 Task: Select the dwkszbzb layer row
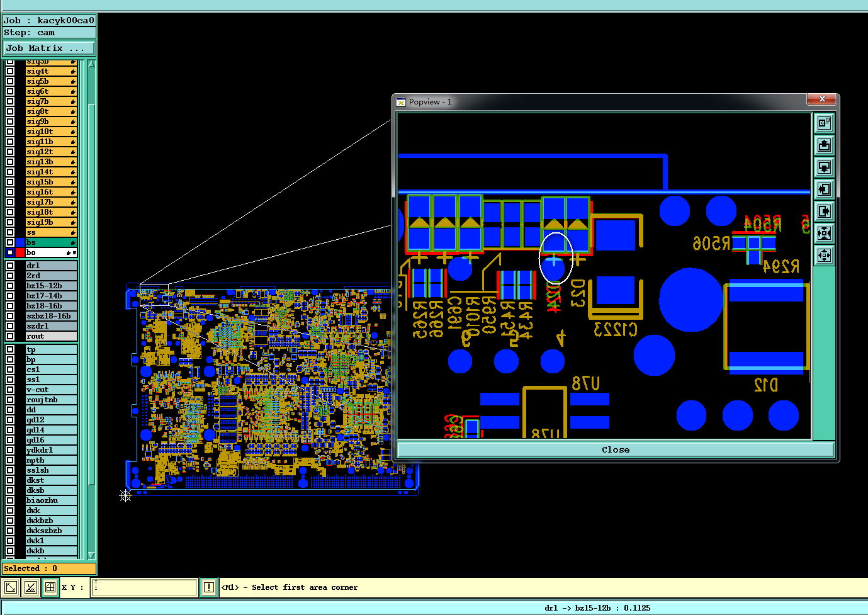(51, 531)
